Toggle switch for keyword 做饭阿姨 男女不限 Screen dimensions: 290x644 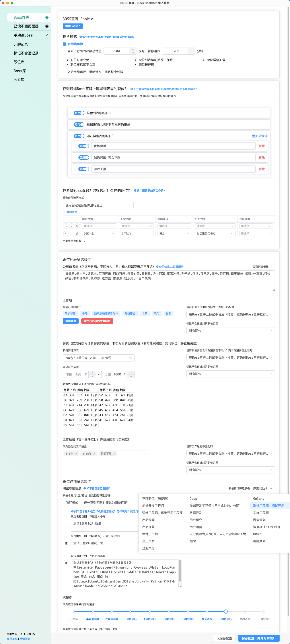[84, 158]
